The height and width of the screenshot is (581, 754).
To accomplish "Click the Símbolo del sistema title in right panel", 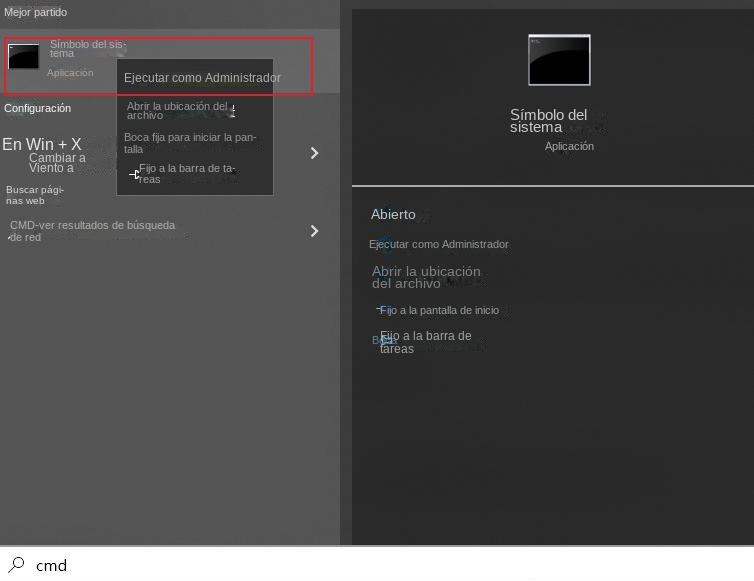I will coord(548,121).
